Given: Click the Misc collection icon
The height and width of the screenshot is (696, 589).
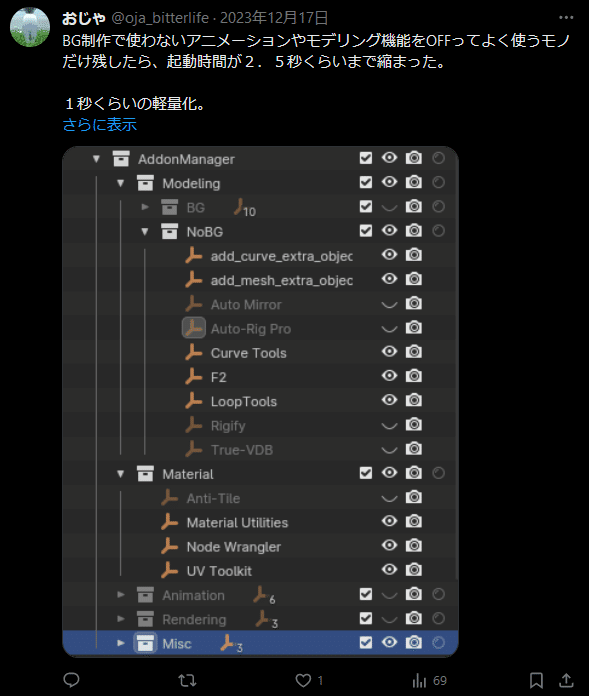Looking at the screenshot, I should [145, 643].
